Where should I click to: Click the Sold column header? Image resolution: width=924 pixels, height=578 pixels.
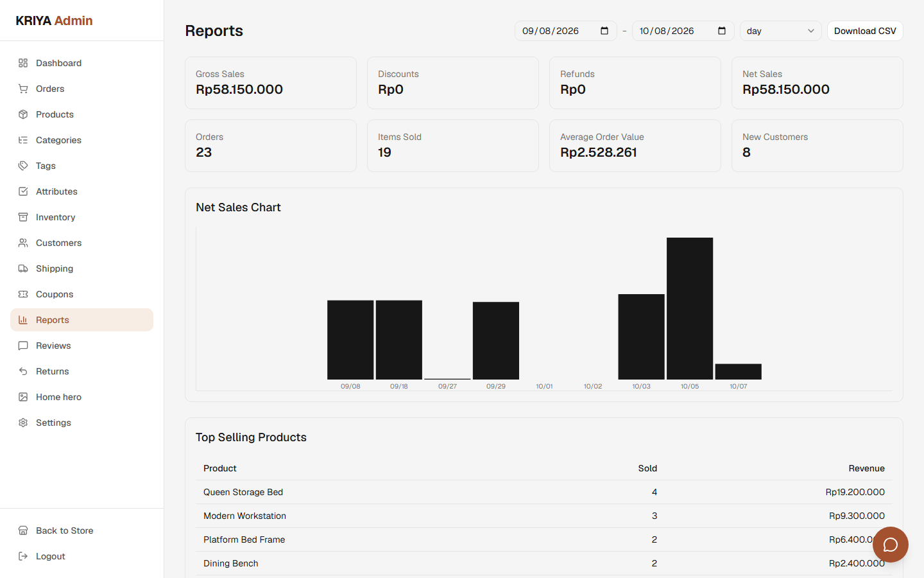click(647, 468)
